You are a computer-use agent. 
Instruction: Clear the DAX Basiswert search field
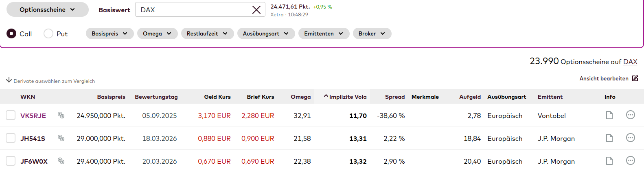tap(256, 10)
